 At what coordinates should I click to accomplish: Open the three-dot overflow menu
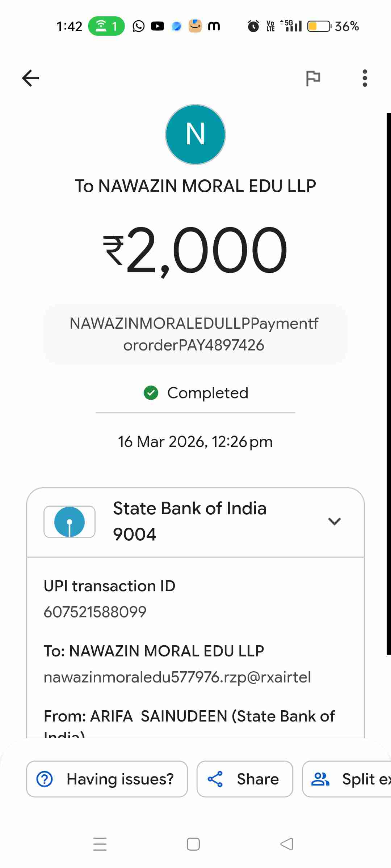click(x=365, y=78)
